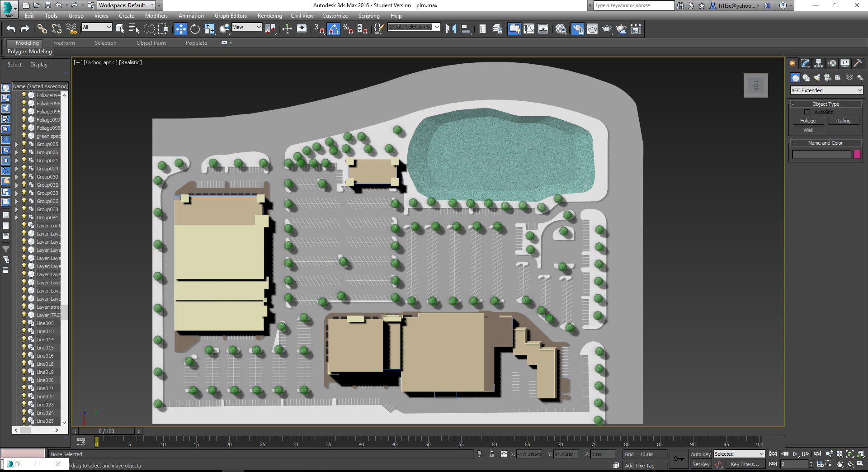
Task: Click the Redo arrow in main toolbar
Action: click(25, 29)
